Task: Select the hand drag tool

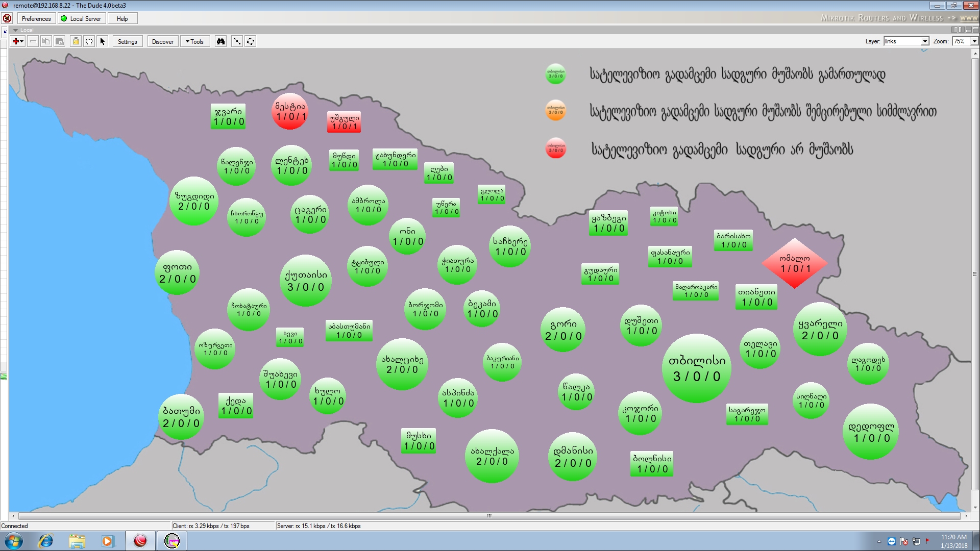Action: pyautogui.click(x=89, y=41)
